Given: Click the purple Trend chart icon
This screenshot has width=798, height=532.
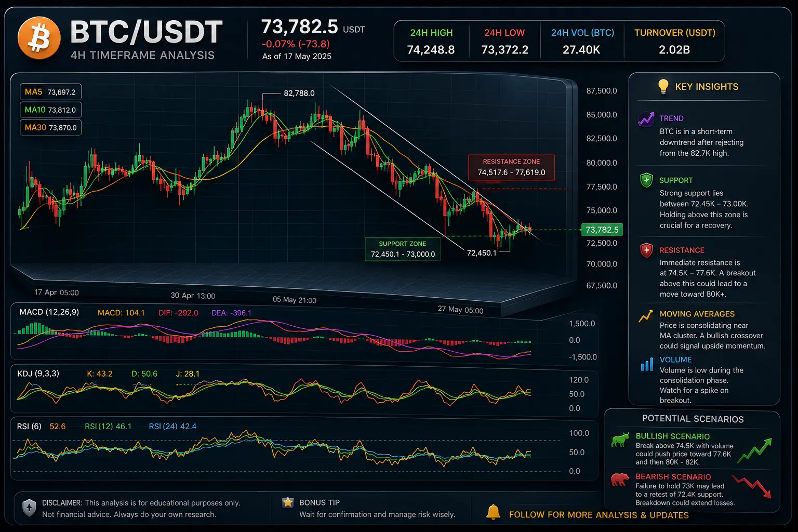Looking at the screenshot, I should [x=646, y=119].
